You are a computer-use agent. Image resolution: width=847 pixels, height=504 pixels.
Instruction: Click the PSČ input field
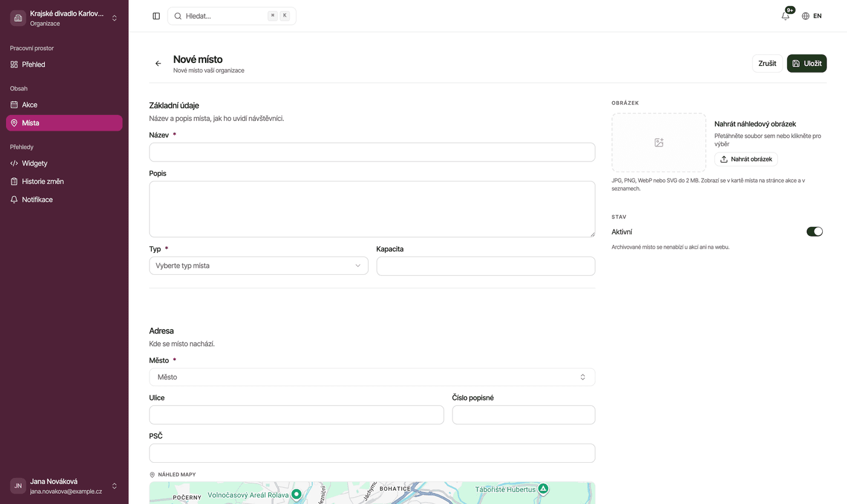tap(372, 453)
